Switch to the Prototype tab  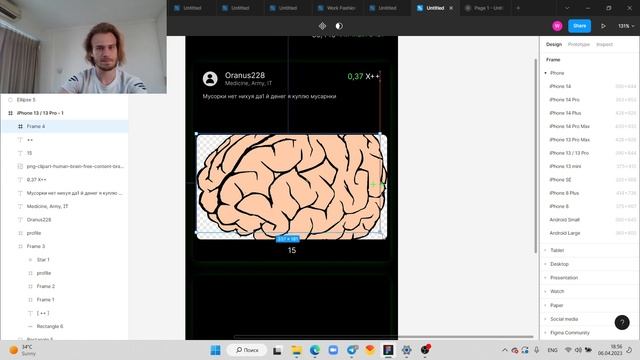click(x=578, y=44)
